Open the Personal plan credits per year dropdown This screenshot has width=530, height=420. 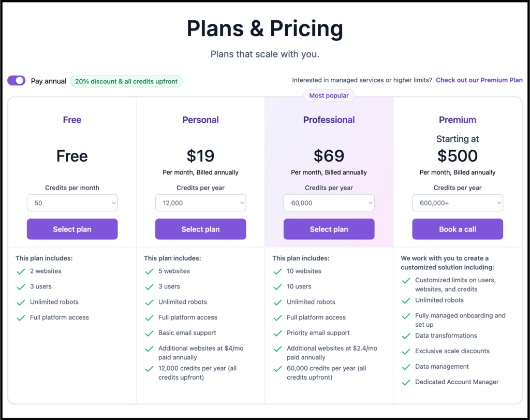coord(200,202)
